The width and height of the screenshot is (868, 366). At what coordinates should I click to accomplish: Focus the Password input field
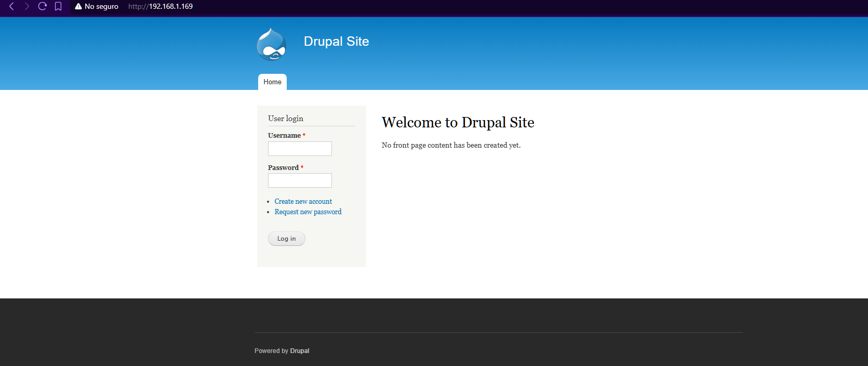coord(300,180)
